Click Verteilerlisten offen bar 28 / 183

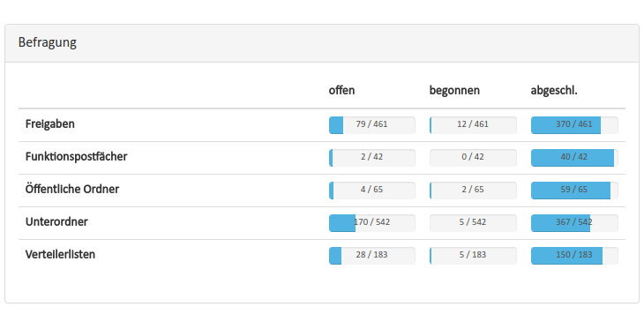[x=372, y=256]
